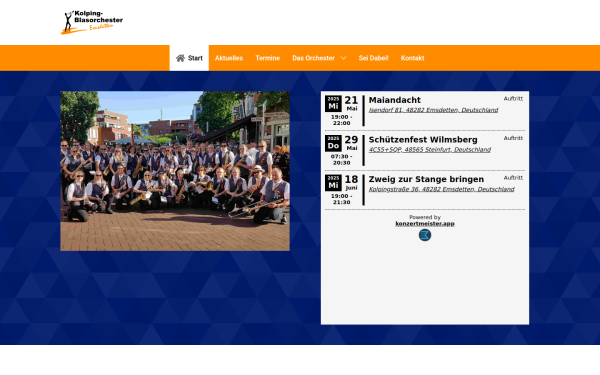This screenshot has height=375, width=600.
Task: Click the Mi 21 Mai date badge
Action: point(342,104)
